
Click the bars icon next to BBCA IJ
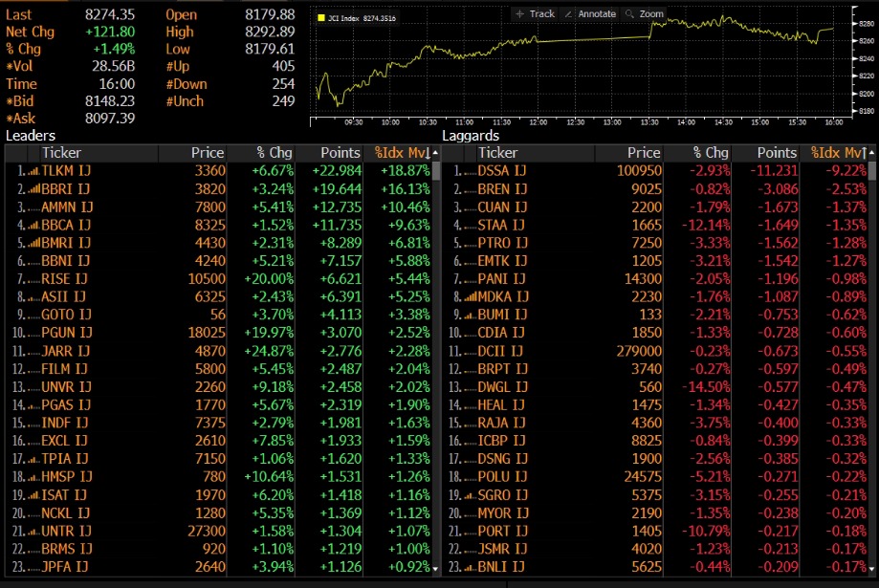[x=33, y=226]
